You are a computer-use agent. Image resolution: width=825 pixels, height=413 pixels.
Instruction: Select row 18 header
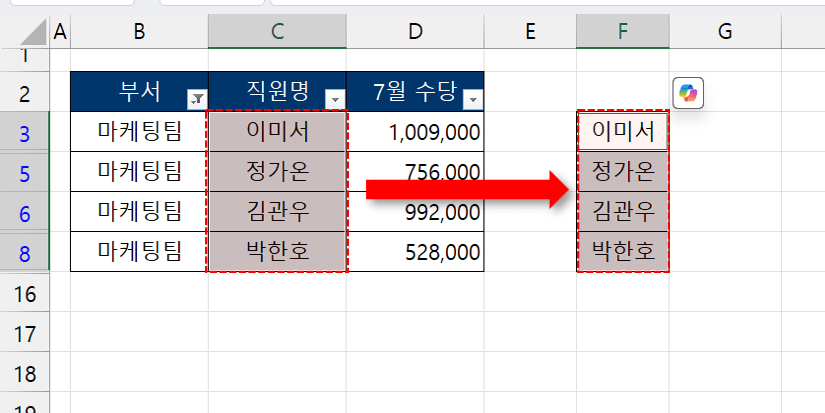(x=25, y=374)
